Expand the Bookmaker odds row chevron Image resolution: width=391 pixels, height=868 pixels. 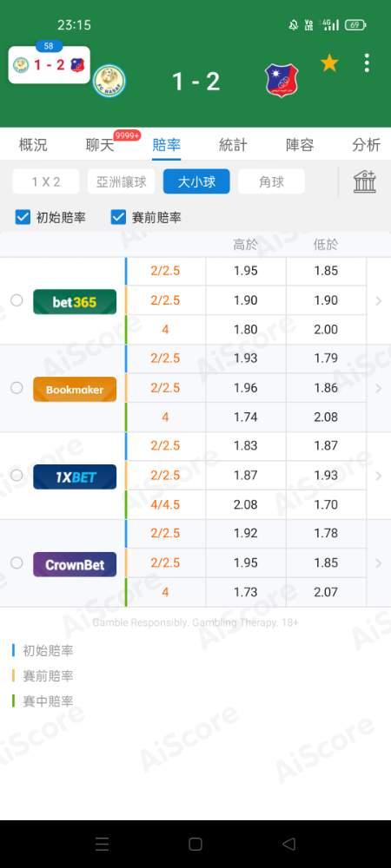click(x=379, y=389)
